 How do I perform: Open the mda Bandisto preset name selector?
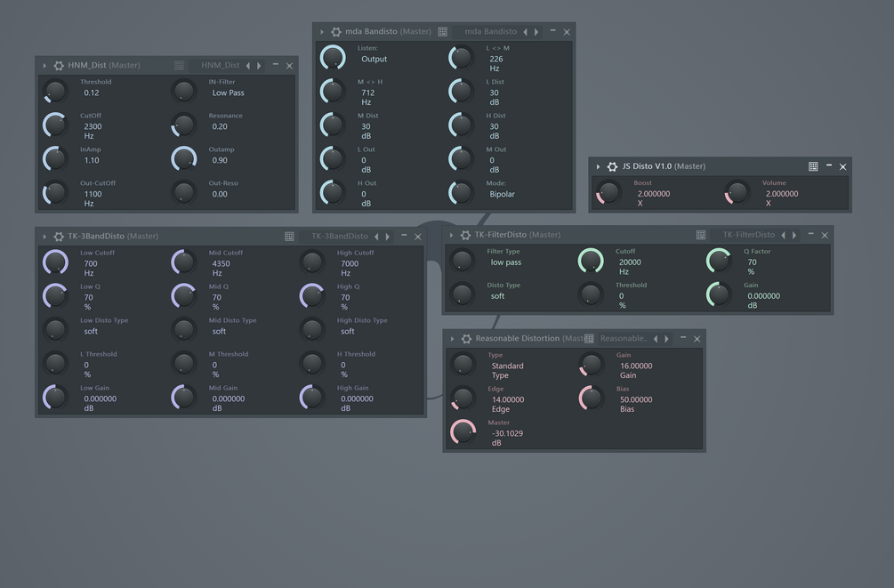click(490, 32)
